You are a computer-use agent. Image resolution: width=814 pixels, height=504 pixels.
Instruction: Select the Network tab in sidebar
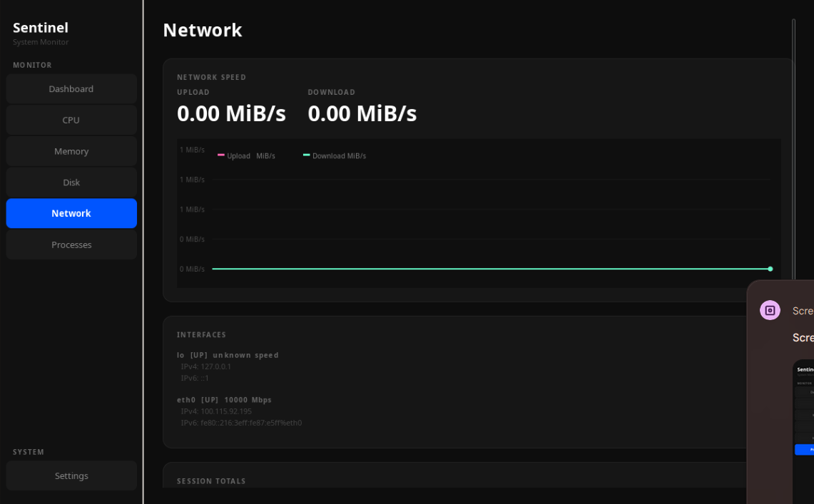coord(71,212)
